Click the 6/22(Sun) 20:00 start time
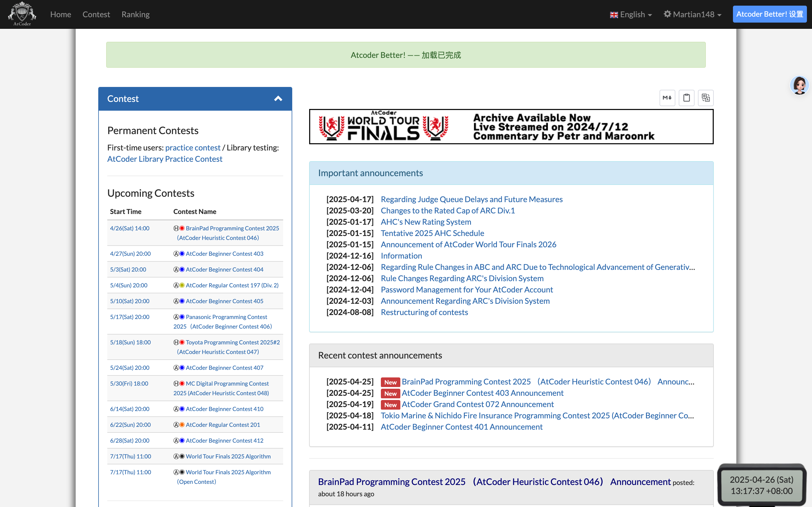 click(x=130, y=425)
